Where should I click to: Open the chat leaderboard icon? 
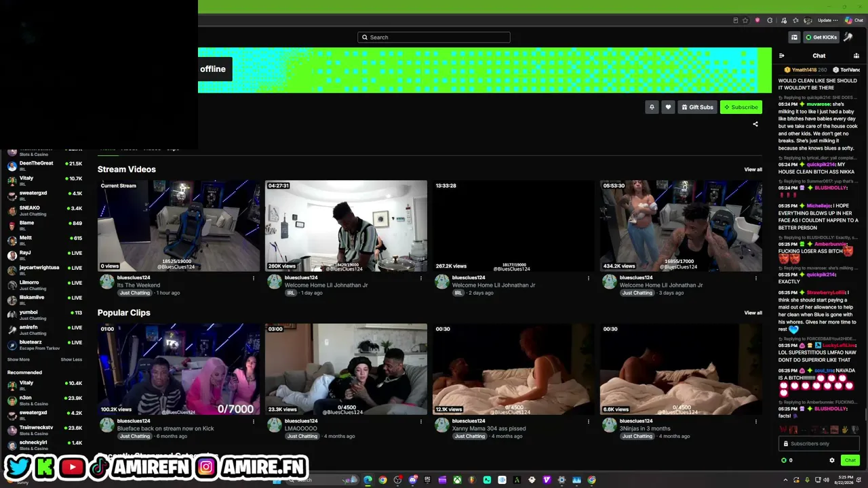pyautogui.click(x=856, y=56)
